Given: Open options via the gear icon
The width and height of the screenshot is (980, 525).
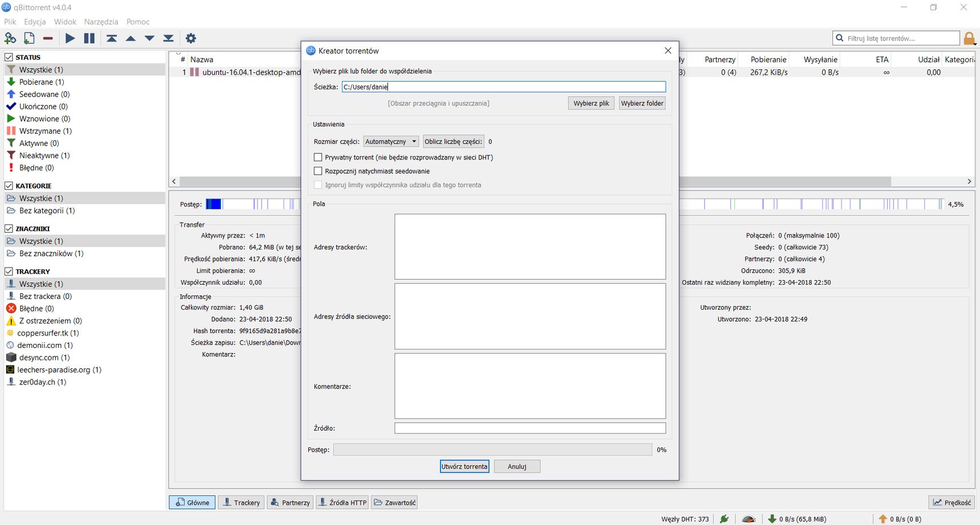Looking at the screenshot, I should pos(191,38).
